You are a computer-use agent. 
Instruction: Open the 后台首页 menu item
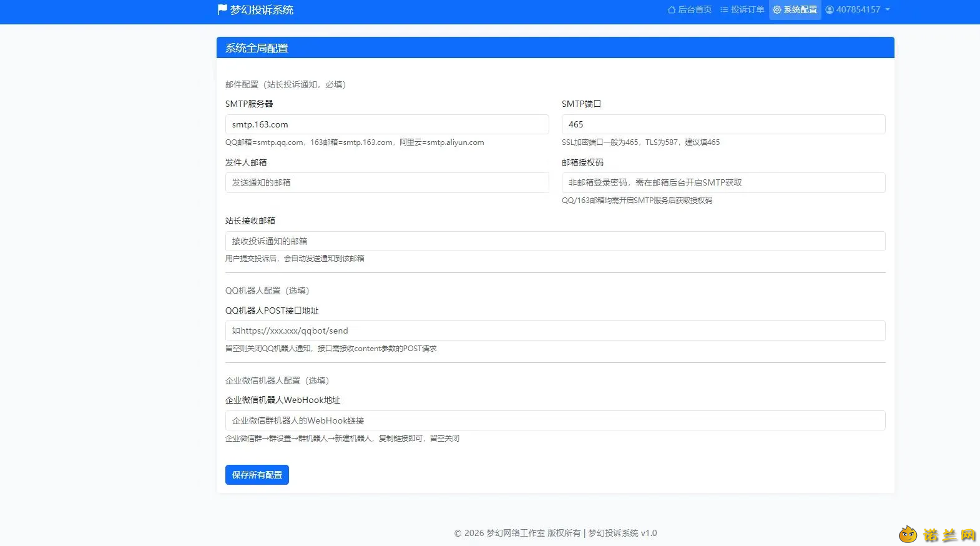point(690,9)
